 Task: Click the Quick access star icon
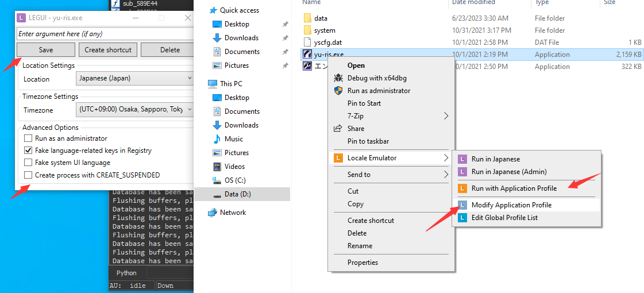coord(213,10)
